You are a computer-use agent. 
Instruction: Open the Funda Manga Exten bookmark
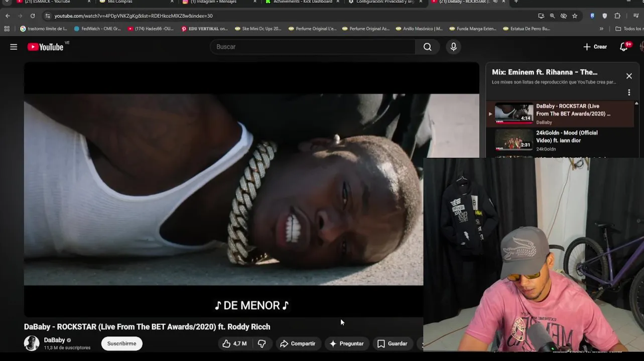473,29
